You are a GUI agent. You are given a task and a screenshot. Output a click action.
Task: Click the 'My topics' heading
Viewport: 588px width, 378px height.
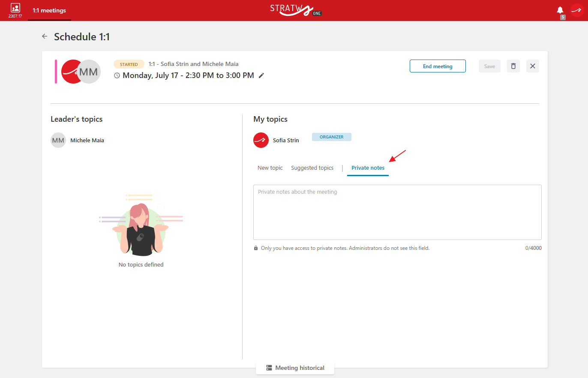click(270, 119)
